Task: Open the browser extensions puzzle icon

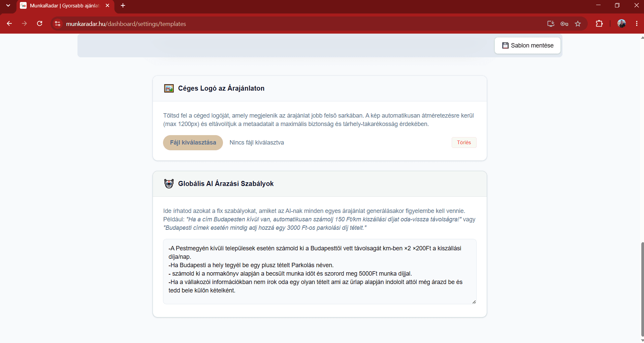Action: click(x=599, y=24)
